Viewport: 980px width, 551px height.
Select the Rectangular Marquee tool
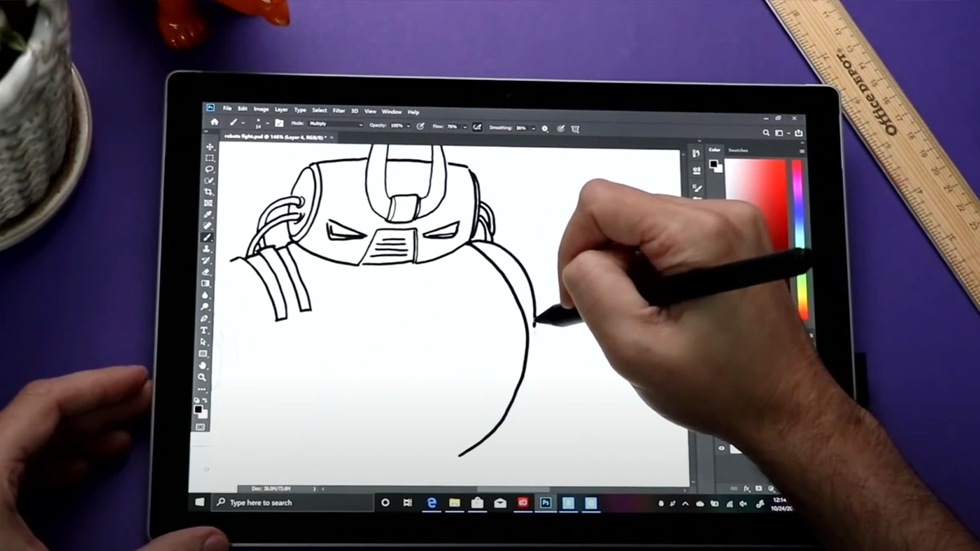(x=210, y=158)
